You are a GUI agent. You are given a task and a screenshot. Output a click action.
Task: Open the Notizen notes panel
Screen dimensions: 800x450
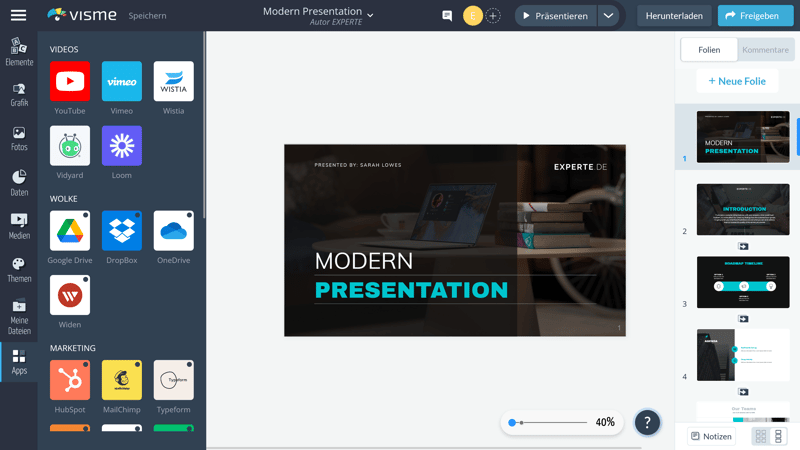[x=711, y=437]
